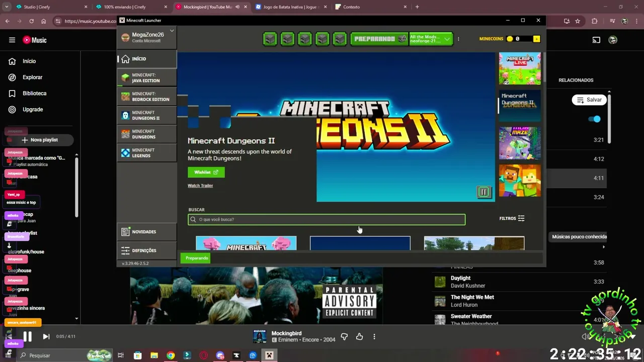The image size is (644, 362).
Task: Bookmark this page with the star icon
Action: pyautogui.click(x=578, y=21)
